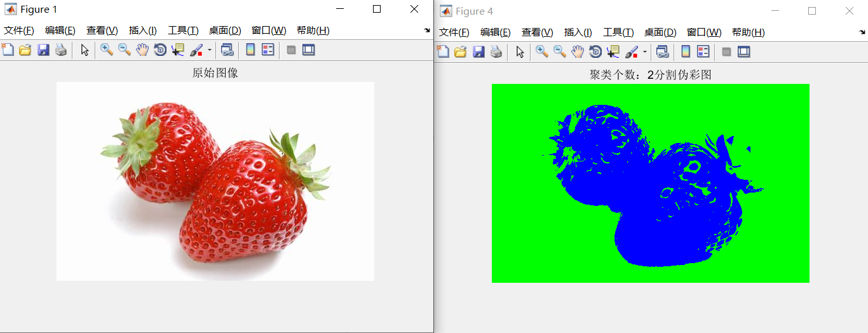Viewport: 868px width, 333px height.
Task: Hide Plot Tools in Figure 4
Action: [726, 51]
